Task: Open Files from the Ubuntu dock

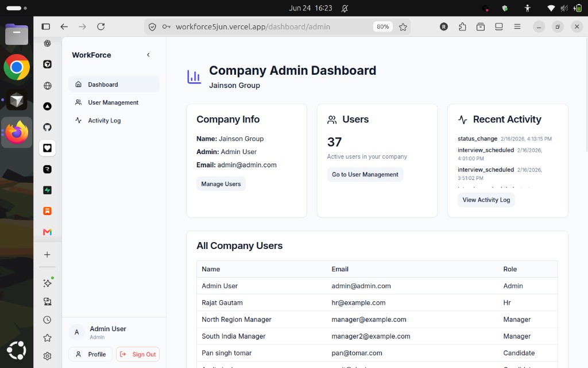Action: pos(17,34)
